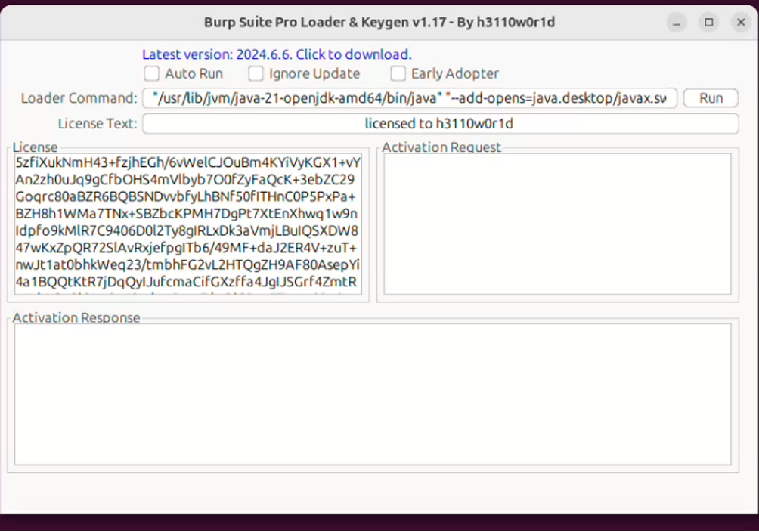Image resolution: width=759 pixels, height=532 pixels.
Task: Tick the Ignore Update checkbox
Action: tap(256, 73)
